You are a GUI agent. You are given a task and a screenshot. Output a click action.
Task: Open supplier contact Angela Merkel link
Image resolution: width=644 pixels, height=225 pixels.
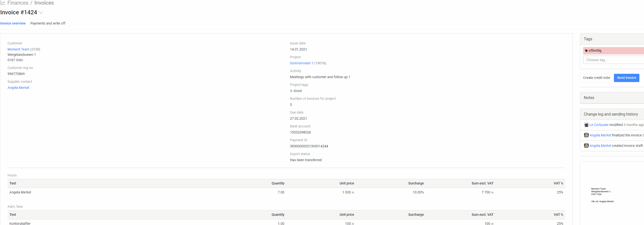tap(18, 88)
